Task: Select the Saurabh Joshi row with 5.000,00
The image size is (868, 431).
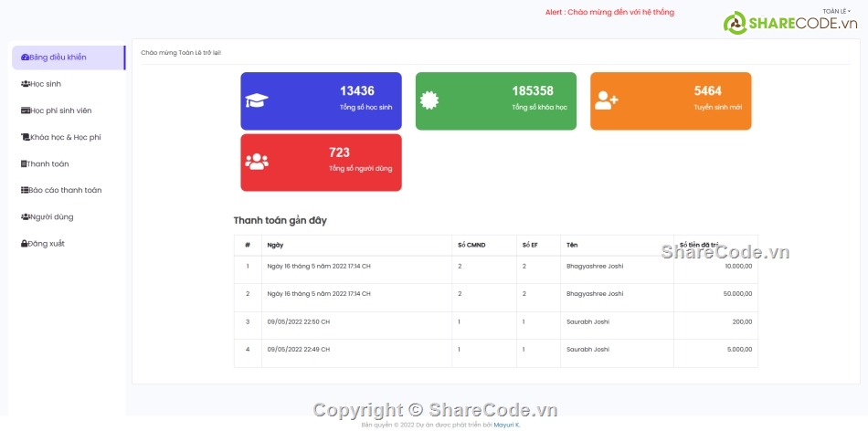Action: point(495,350)
